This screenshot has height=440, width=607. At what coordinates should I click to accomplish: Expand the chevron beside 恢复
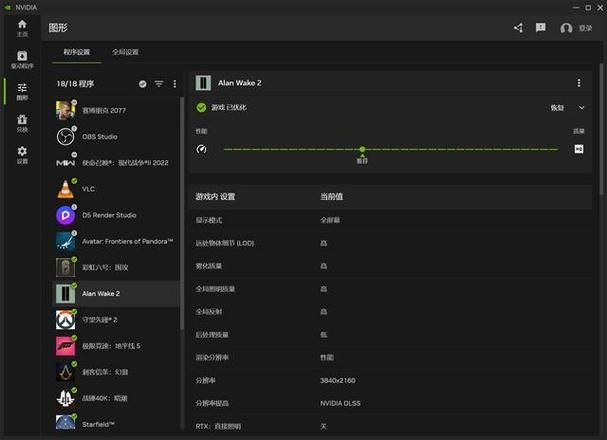coord(581,108)
